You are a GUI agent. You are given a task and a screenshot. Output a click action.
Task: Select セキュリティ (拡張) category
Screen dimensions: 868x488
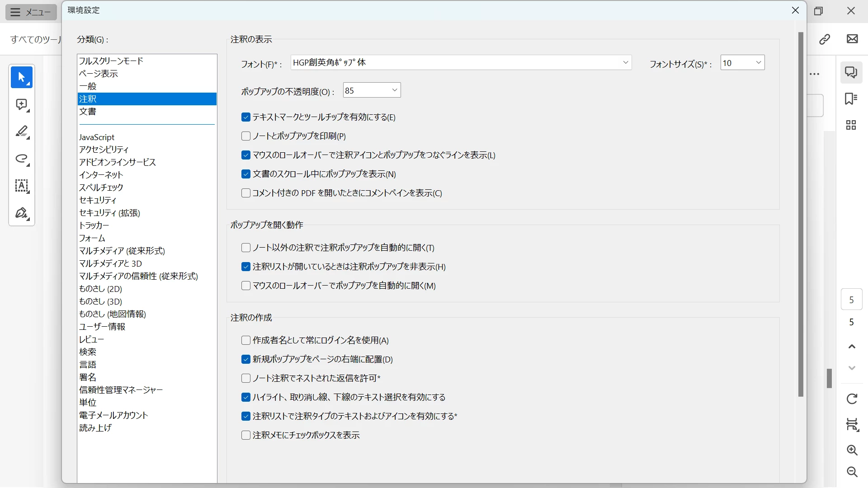tap(109, 213)
